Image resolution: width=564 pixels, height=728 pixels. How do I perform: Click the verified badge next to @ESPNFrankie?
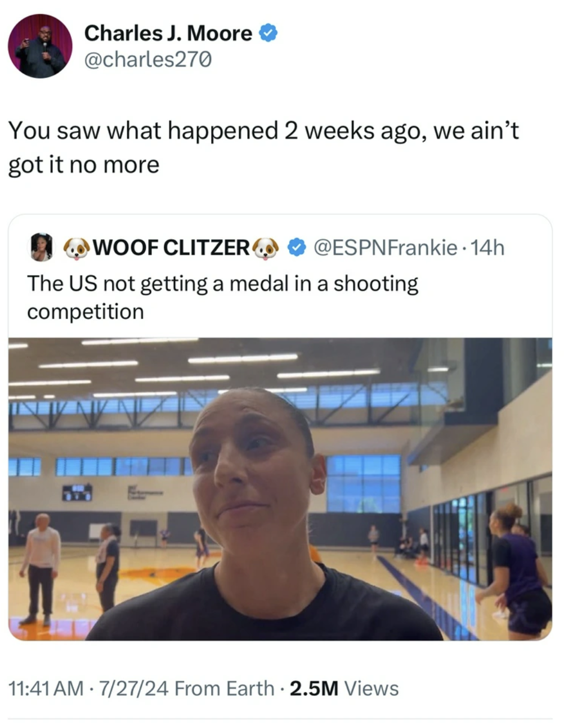297,247
